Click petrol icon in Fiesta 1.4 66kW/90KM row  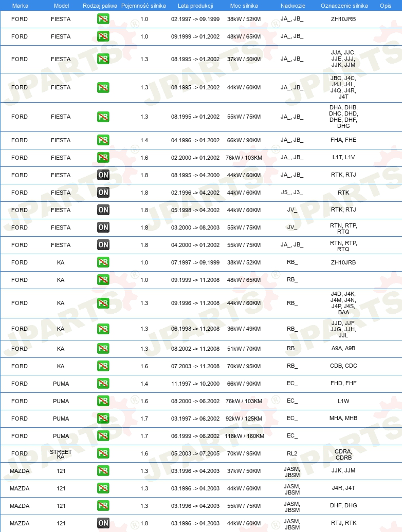(103, 140)
